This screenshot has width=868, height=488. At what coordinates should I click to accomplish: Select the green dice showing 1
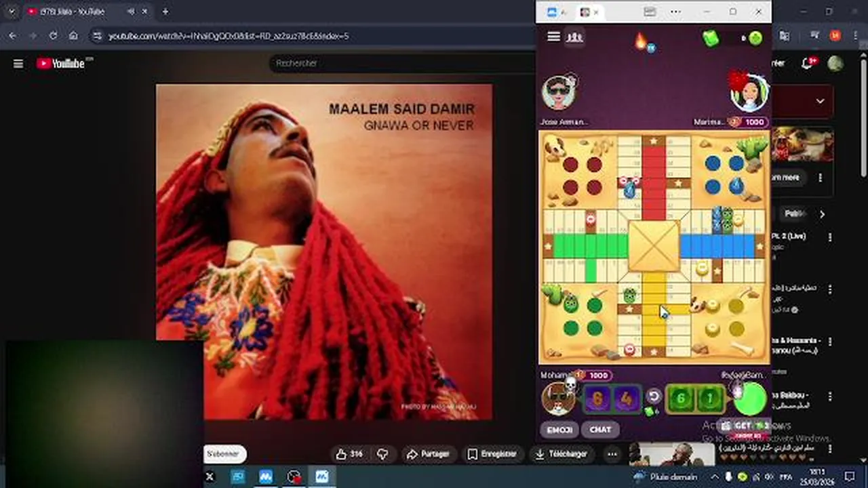pos(709,399)
